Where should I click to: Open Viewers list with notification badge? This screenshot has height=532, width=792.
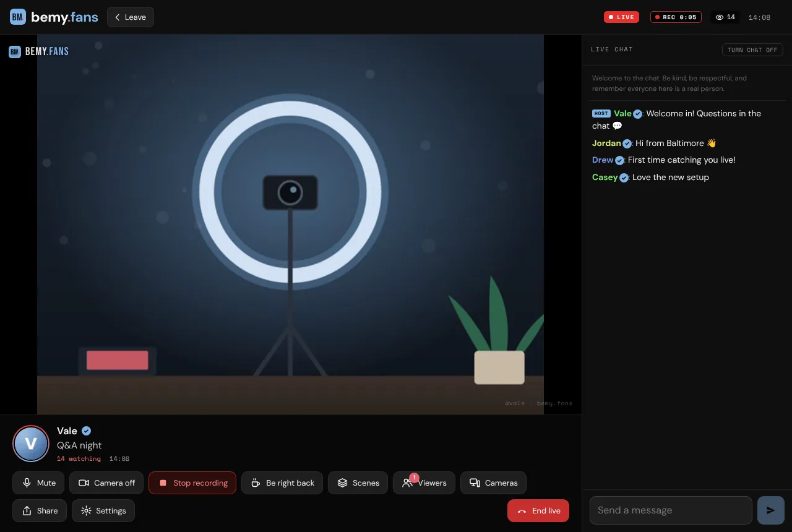(424, 483)
